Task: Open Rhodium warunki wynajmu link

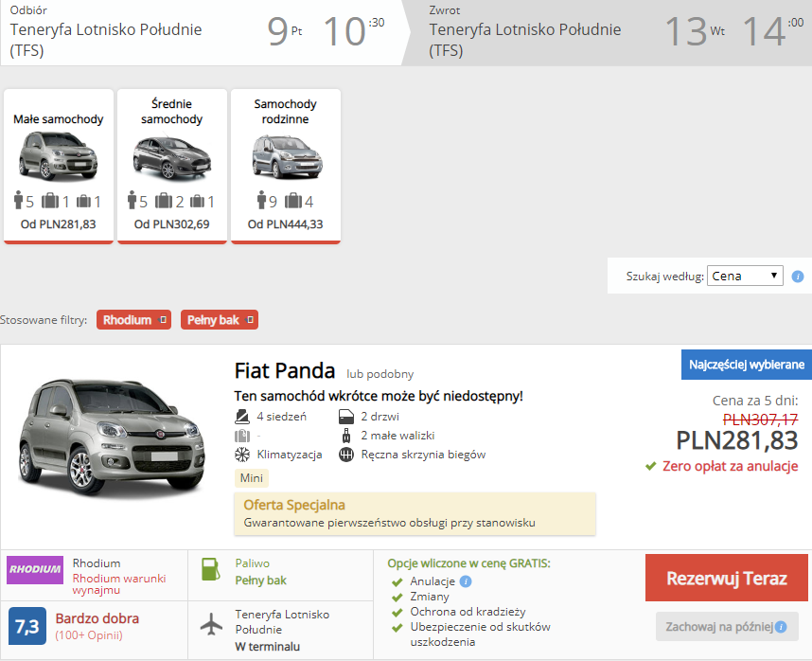Action: click(119, 583)
